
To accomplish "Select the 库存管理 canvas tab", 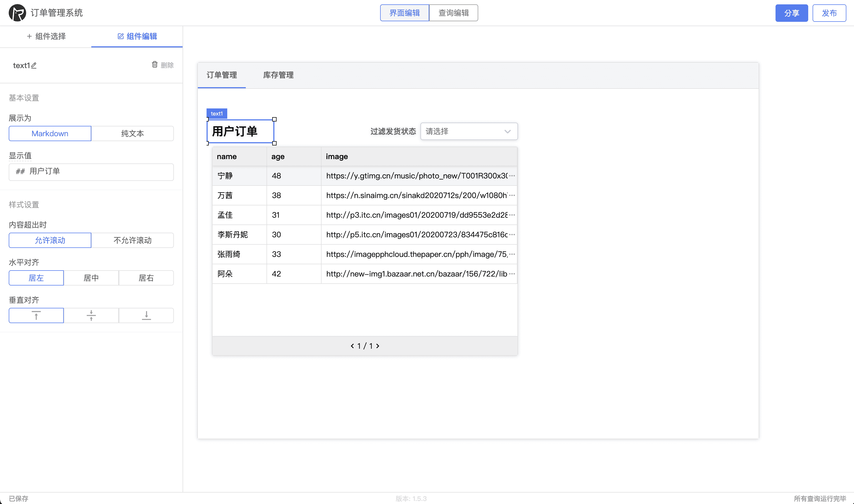I will [x=278, y=75].
